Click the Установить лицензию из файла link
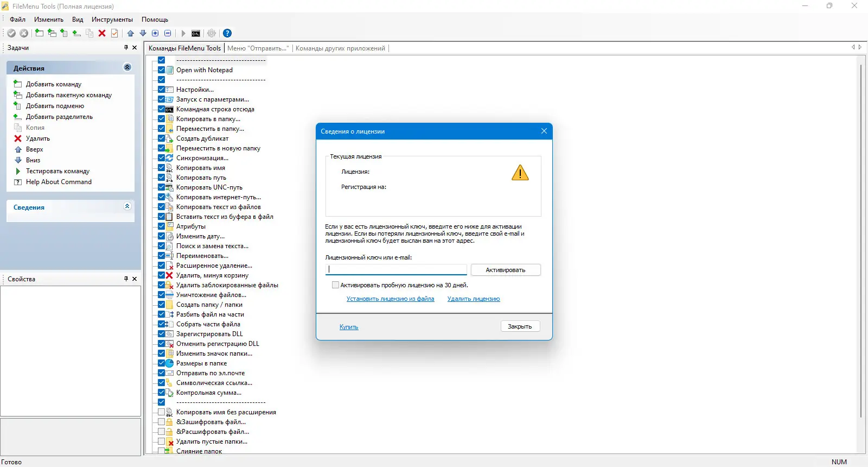The image size is (868, 467). coord(391,299)
